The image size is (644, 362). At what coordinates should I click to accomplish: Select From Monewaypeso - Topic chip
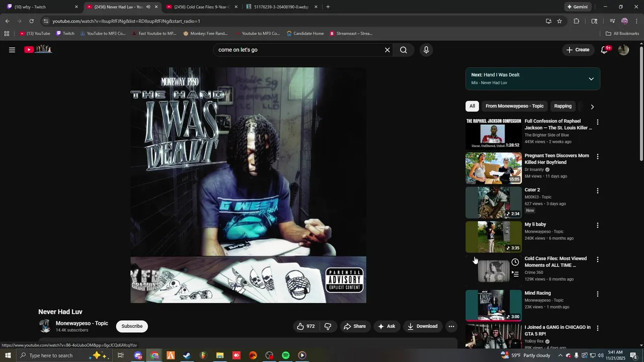(515, 106)
